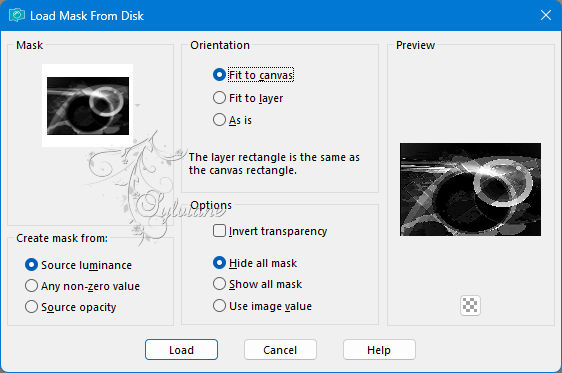Click the PaintShop Pro title bar icon
Image resolution: width=562 pixels, height=373 pixels.
[16, 15]
